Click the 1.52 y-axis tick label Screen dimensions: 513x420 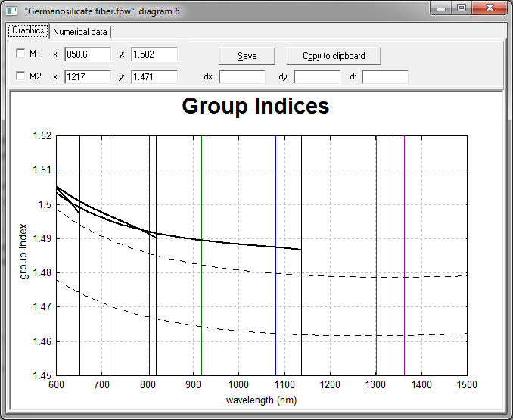(x=42, y=135)
